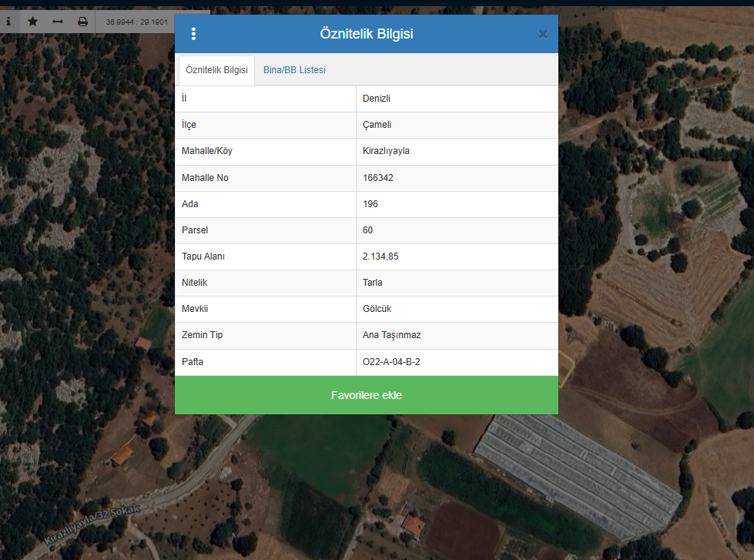Select the double-arrow measure tool
This screenshot has width=754, height=560.
58,22
